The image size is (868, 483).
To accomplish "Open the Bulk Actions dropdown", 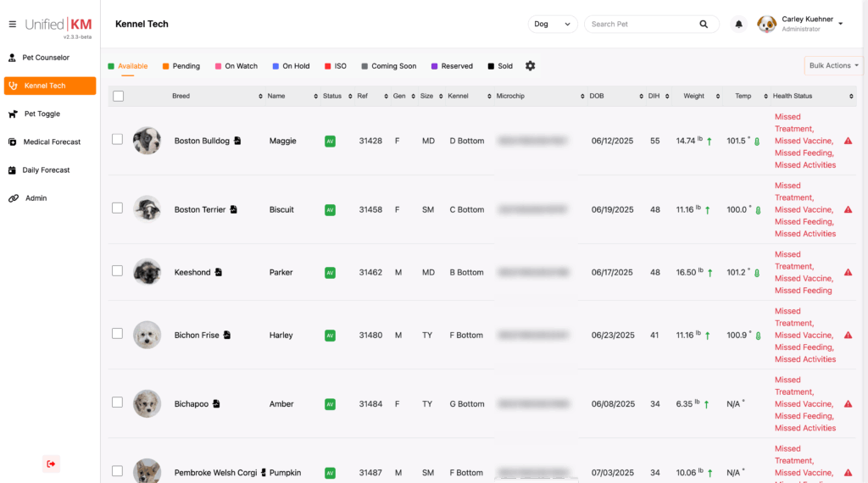I will [x=833, y=66].
